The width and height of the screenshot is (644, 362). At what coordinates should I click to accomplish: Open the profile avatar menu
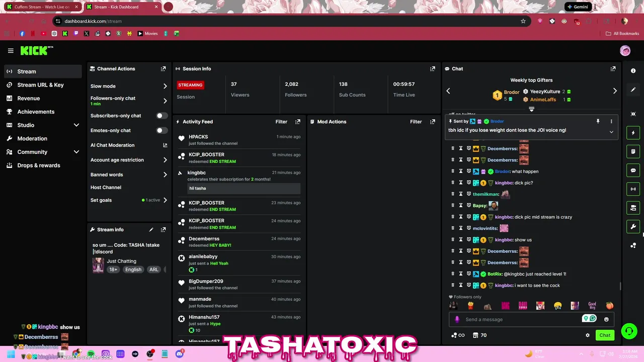[x=625, y=51]
